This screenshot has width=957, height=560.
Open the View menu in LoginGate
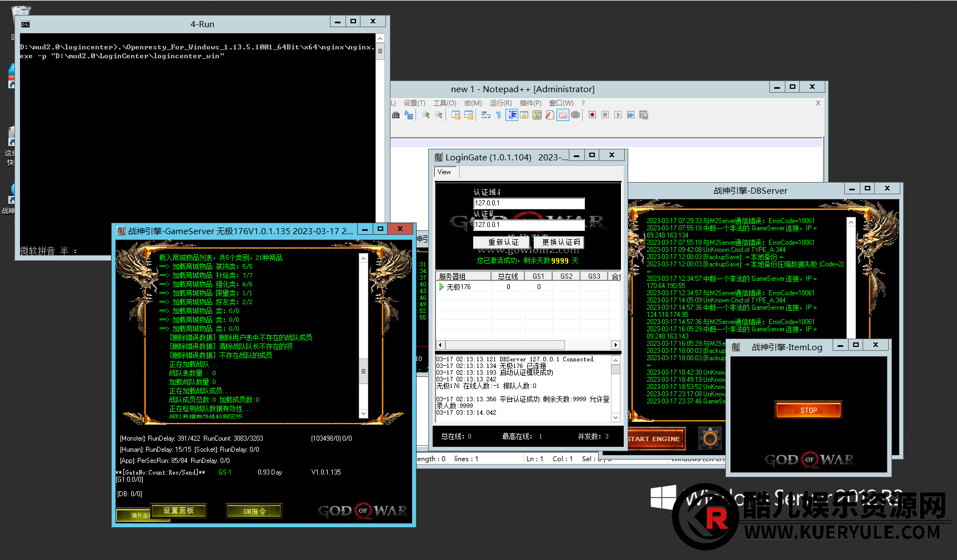444,172
